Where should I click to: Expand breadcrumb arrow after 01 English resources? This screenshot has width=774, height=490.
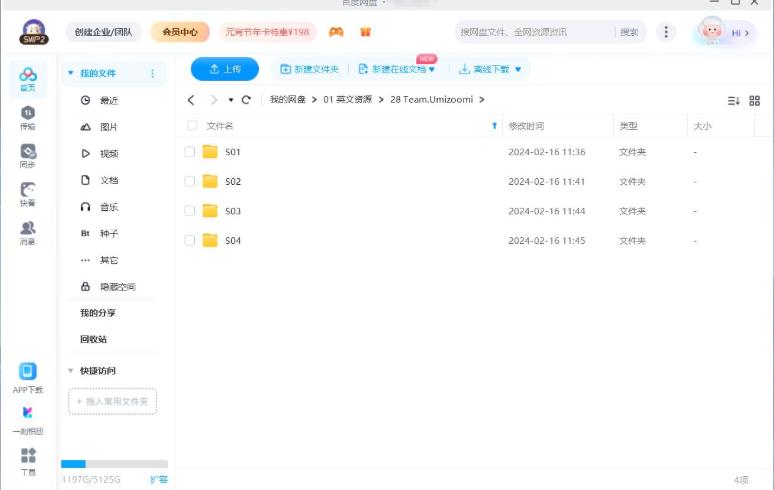coord(381,100)
